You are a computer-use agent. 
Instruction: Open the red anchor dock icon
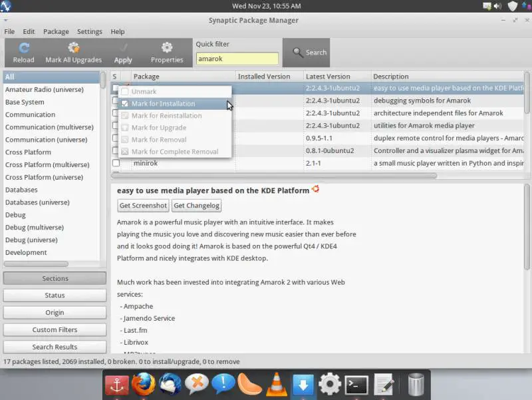click(117, 385)
